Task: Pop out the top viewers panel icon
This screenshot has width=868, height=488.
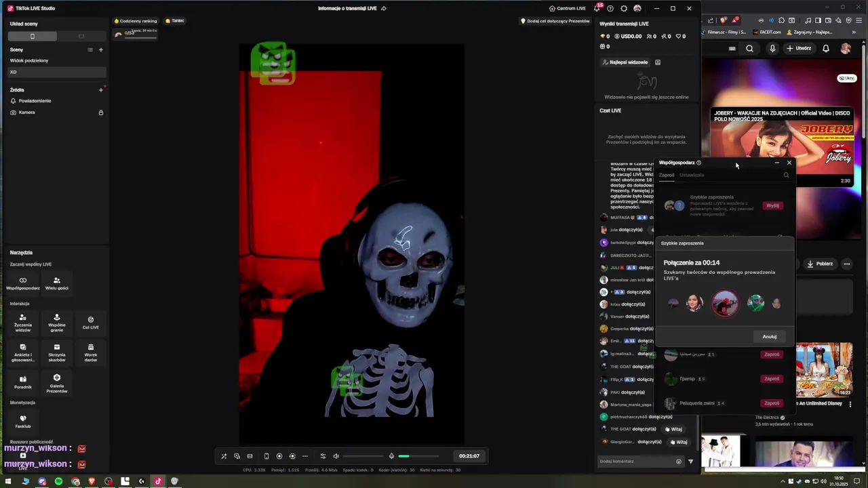Action: click(x=658, y=62)
